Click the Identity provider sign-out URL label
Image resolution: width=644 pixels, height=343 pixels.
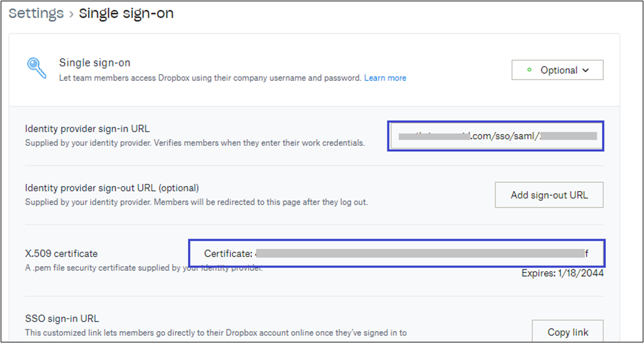coord(112,188)
